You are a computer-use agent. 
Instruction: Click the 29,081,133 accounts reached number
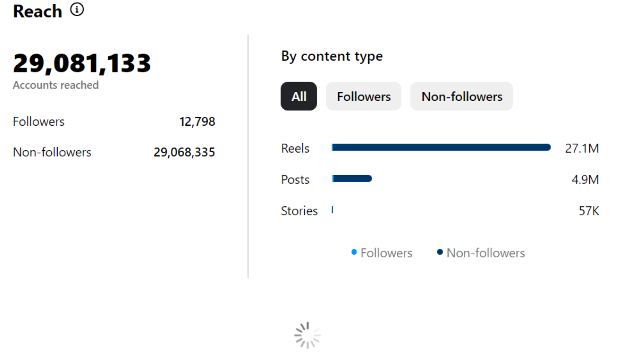click(x=82, y=64)
